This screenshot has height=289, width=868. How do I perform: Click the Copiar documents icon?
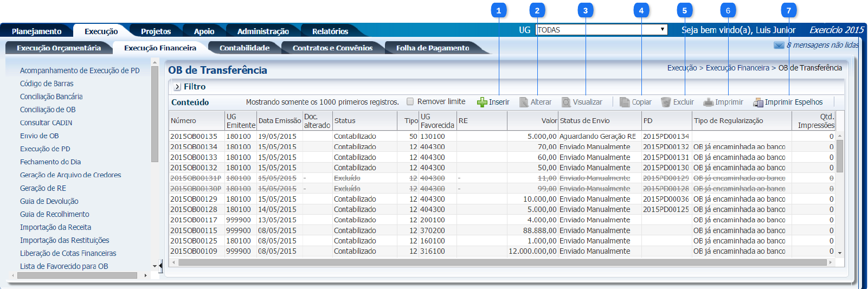(x=625, y=102)
